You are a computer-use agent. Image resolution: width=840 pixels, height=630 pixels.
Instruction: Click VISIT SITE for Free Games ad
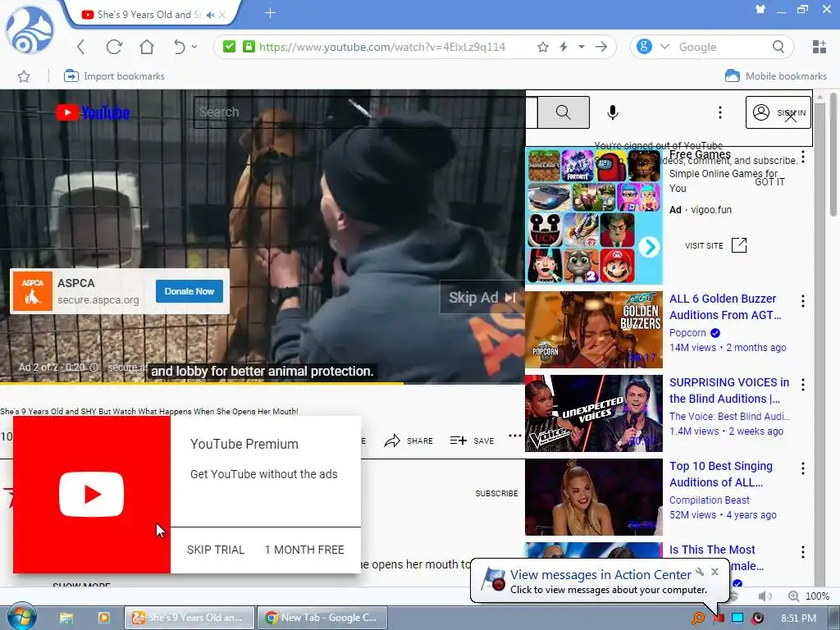point(715,245)
